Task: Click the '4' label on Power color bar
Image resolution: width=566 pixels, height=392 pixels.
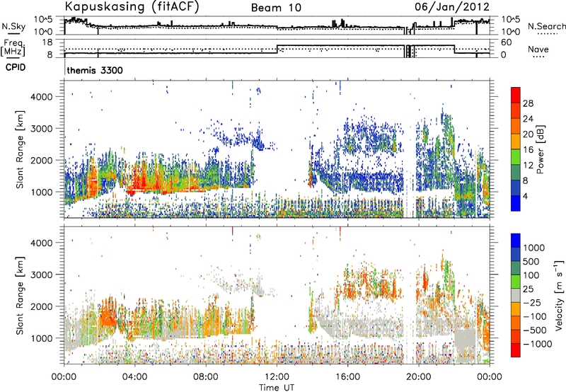Action: pos(526,197)
